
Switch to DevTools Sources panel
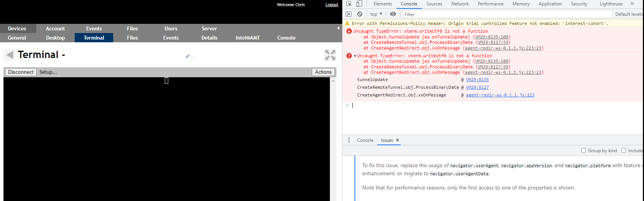(x=434, y=4)
